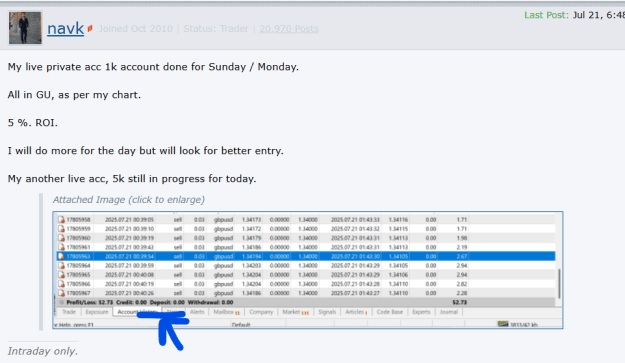Select order row 17805964 in attached image
This screenshot has height=363, width=625.
[305, 265]
